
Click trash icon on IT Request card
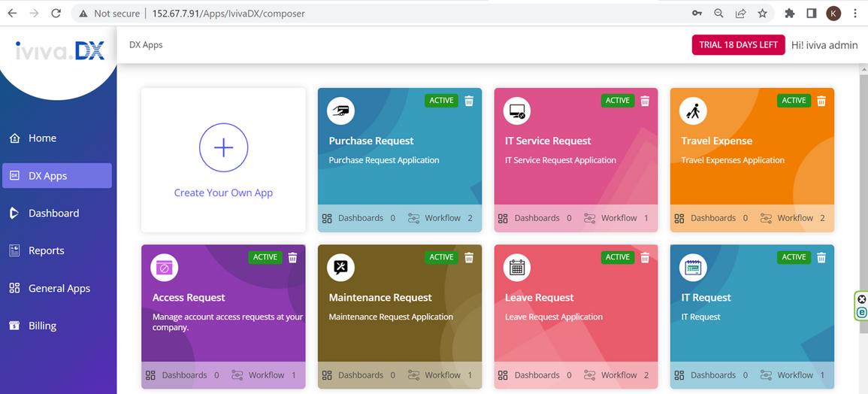pyautogui.click(x=821, y=257)
